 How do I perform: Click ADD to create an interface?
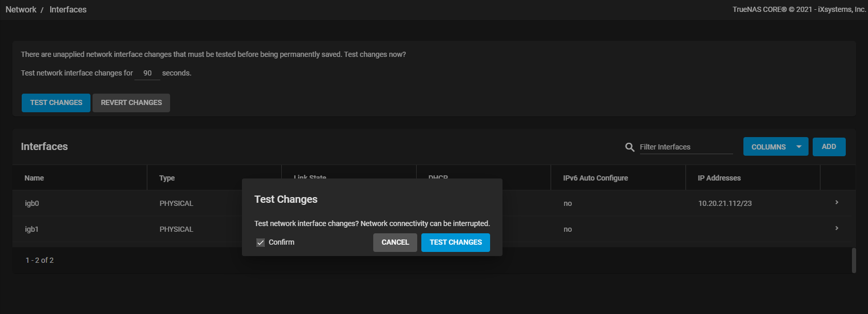click(829, 147)
